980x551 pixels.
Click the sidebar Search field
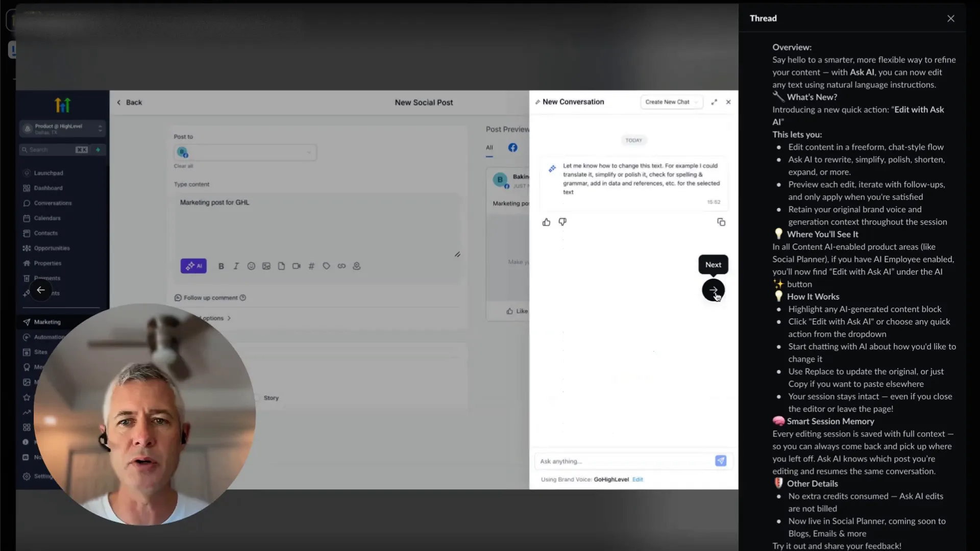[54, 149]
